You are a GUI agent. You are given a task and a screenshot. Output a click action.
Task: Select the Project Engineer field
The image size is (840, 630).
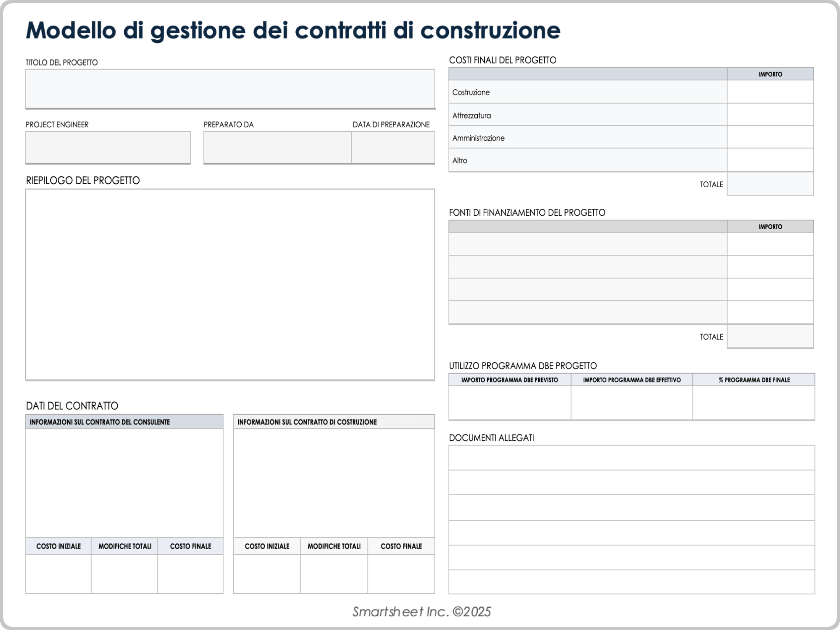click(108, 147)
